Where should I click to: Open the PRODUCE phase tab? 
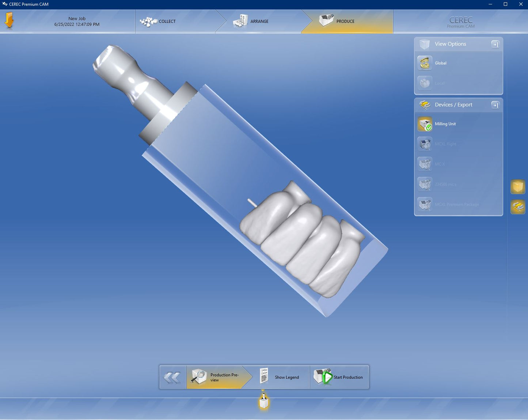(338, 22)
